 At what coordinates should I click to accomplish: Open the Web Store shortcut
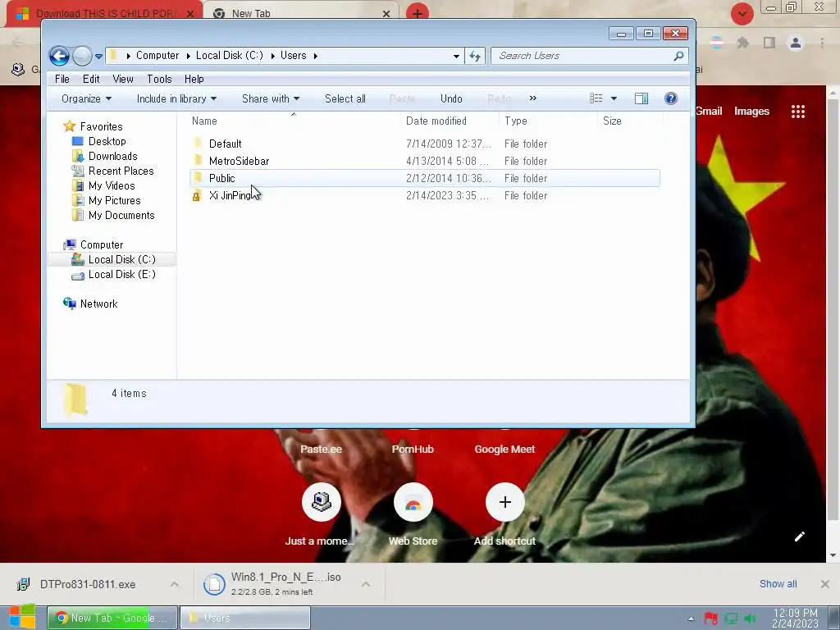point(413,502)
